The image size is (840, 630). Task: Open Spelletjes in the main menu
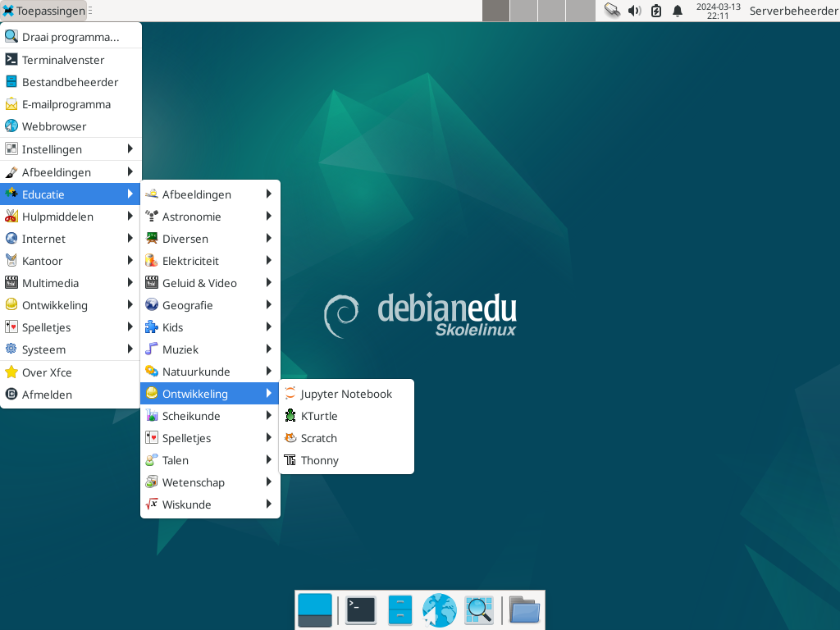pos(71,327)
